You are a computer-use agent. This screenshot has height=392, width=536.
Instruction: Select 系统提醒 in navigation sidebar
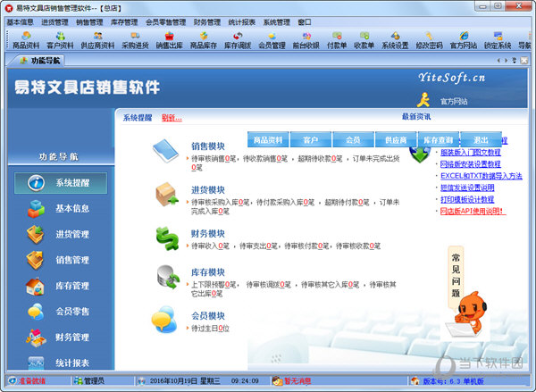(61, 183)
